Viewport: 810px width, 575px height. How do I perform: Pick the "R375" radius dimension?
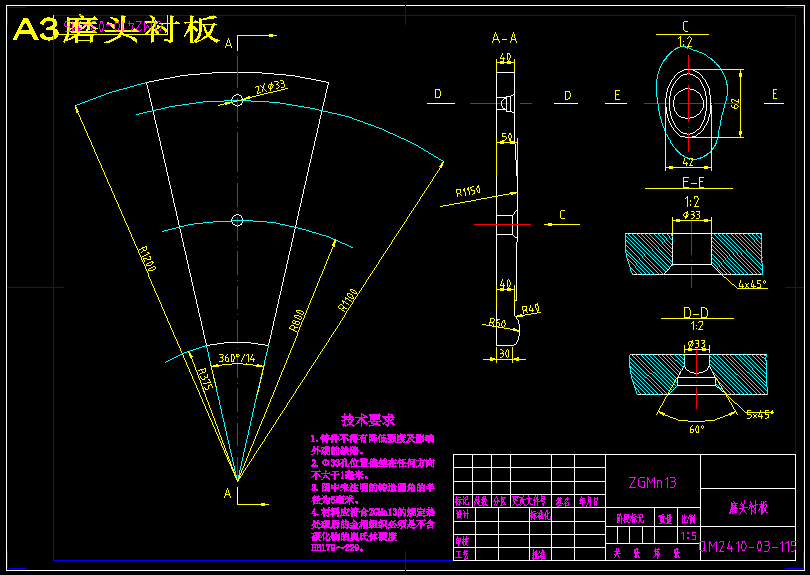point(206,378)
